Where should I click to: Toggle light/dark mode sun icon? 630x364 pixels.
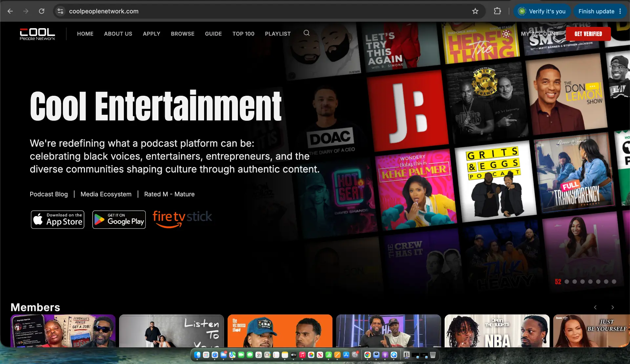tap(506, 34)
